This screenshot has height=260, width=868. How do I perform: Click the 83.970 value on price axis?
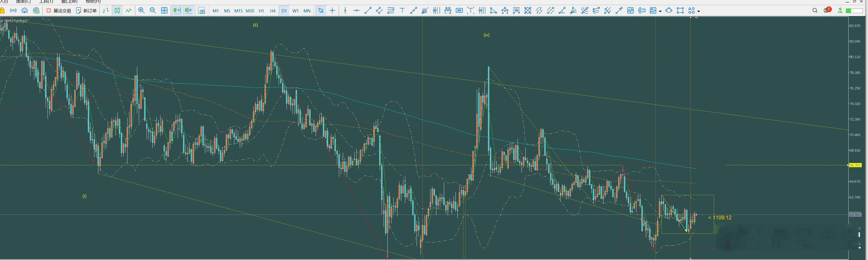point(855,26)
